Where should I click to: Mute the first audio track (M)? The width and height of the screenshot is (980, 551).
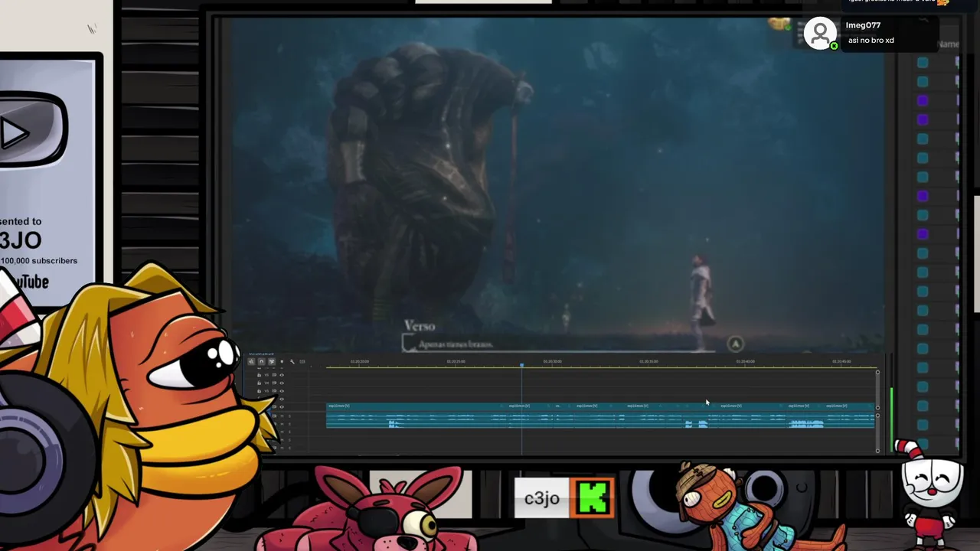[x=282, y=416]
